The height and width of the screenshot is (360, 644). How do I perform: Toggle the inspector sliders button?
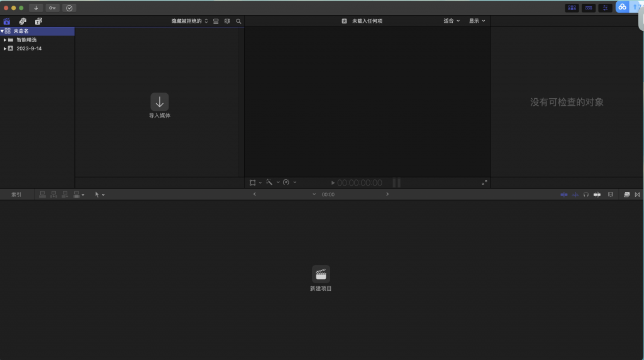[x=605, y=8]
